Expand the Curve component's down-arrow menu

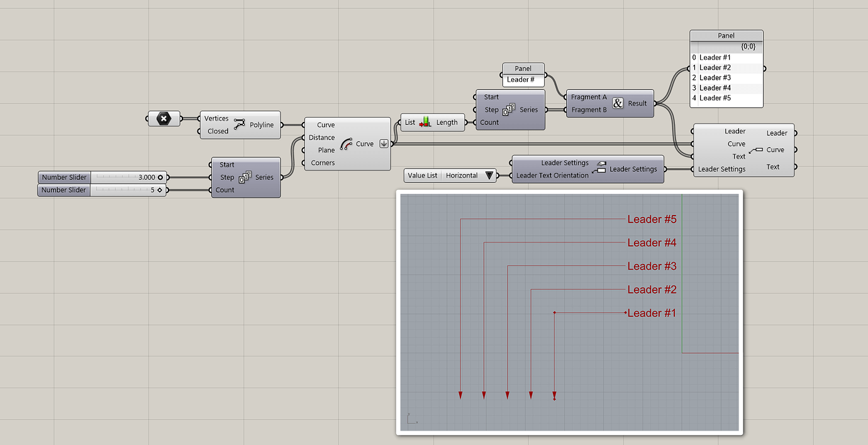coord(384,143)
